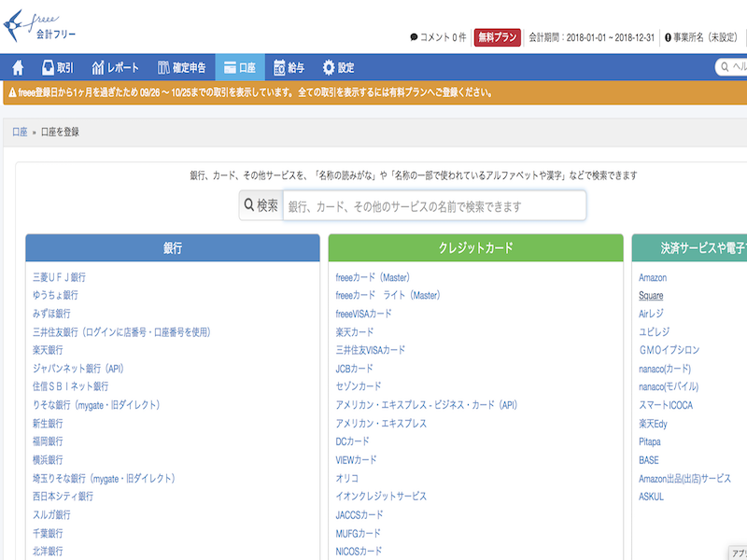Choose 千葉銀行

click(x=48, y=533)
